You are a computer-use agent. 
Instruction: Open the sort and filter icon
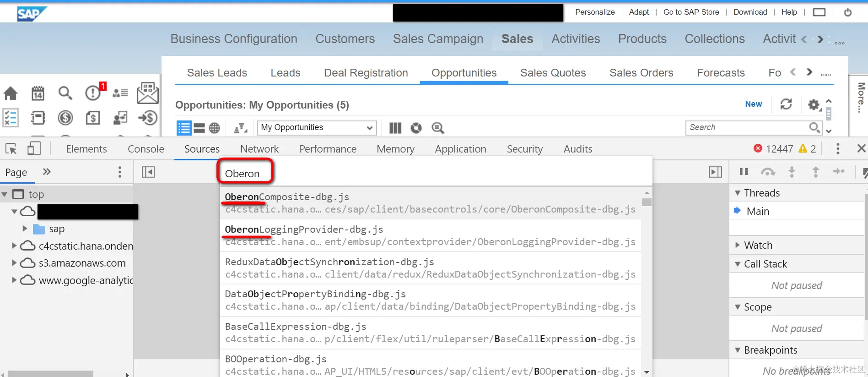(x=241, y=128)
